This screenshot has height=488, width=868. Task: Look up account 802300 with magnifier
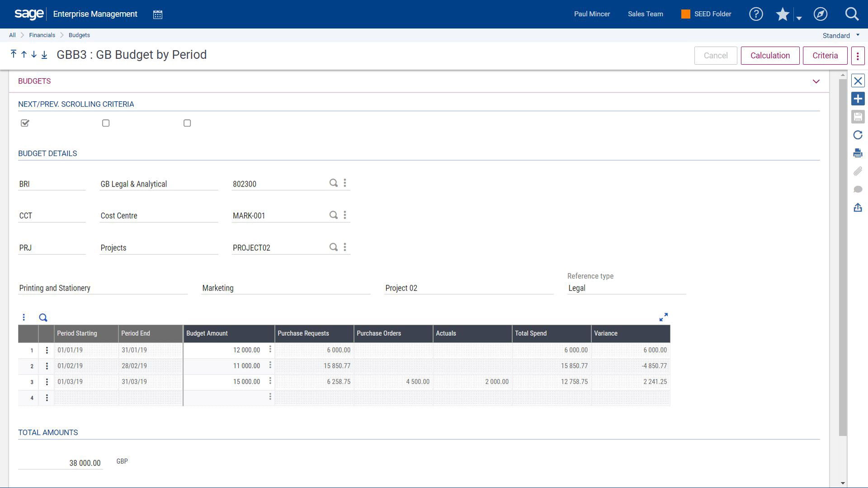[x=333, y=183]
